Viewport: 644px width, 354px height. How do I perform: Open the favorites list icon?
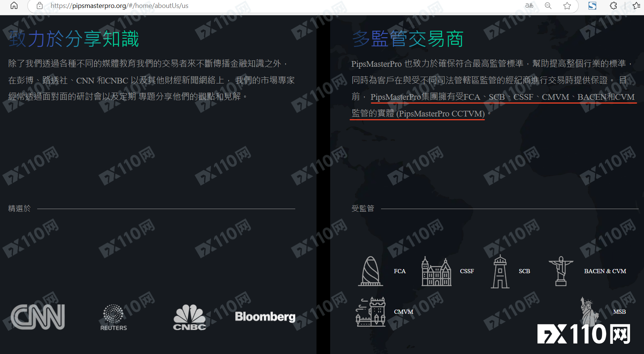pyautogui.click(x=636, y=6)
